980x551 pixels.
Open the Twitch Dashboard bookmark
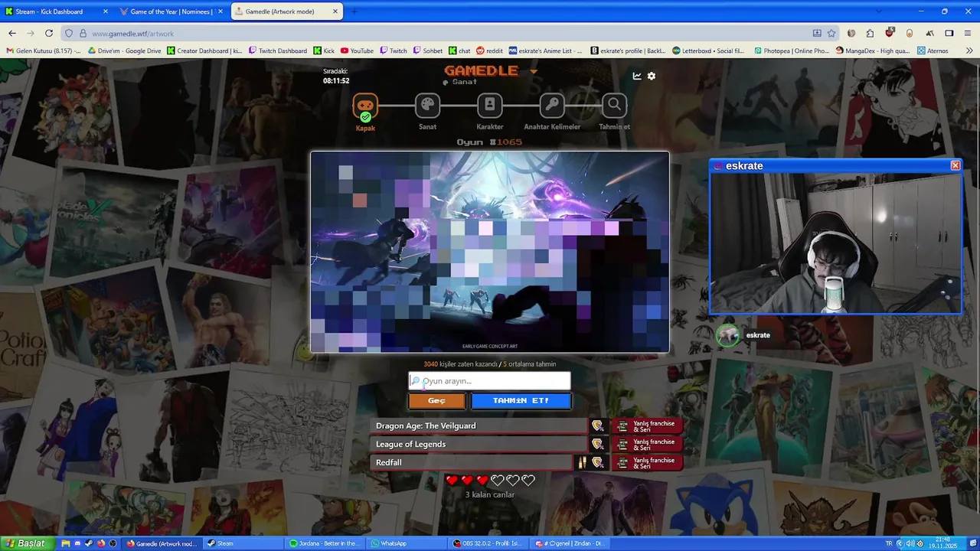278,51
